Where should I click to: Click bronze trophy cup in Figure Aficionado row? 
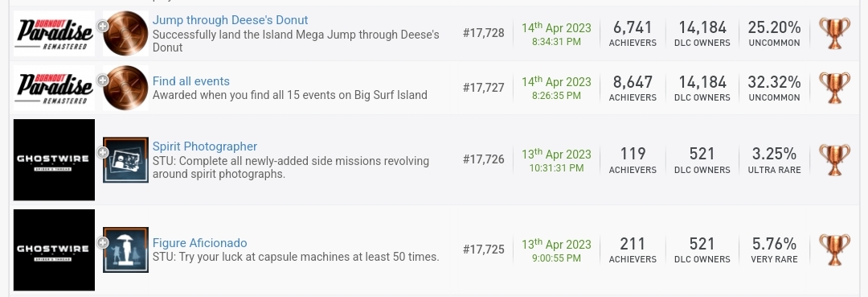pyautogui.click(x=834, y=250)
